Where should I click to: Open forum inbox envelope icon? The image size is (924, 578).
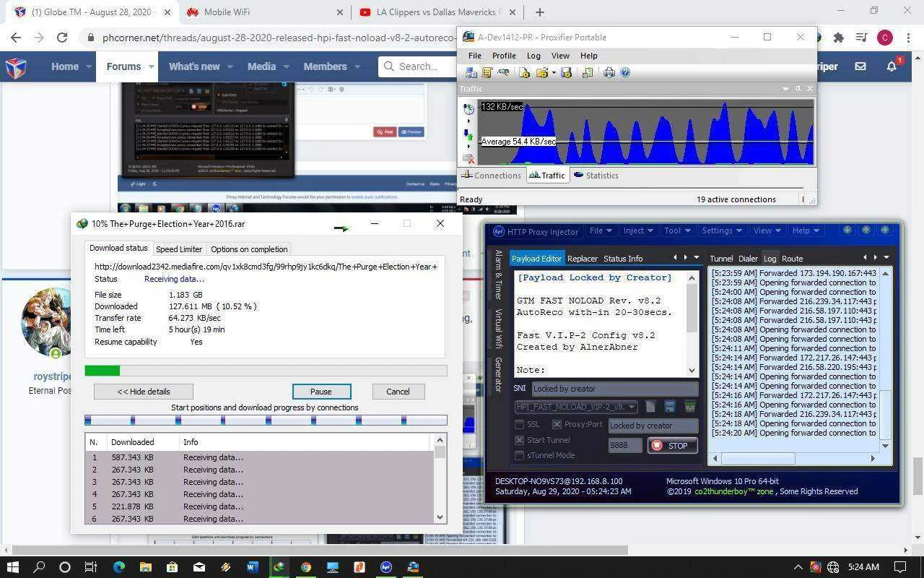860,66
